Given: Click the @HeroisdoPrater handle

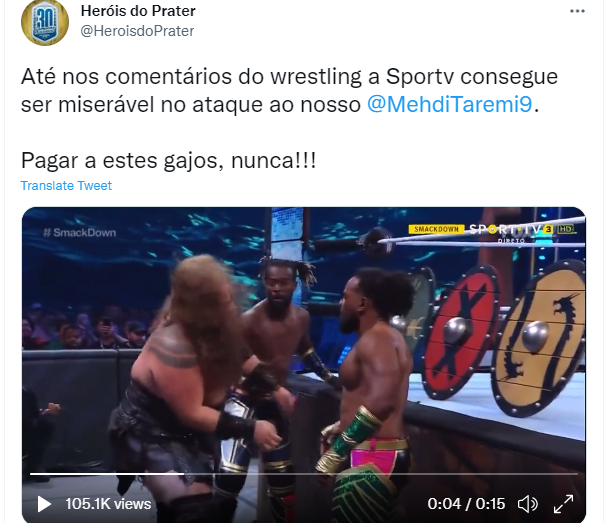Looking at the screenshot, I should (137, 31).
